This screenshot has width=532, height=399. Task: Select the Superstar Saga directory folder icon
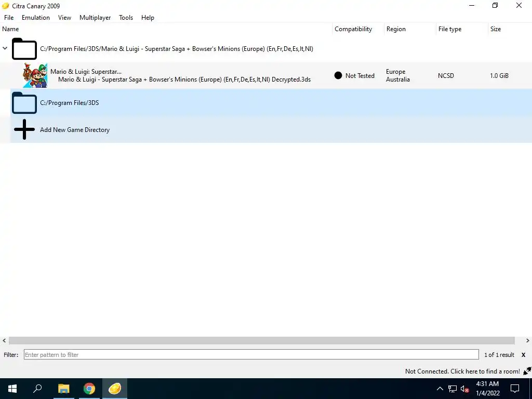24,49
